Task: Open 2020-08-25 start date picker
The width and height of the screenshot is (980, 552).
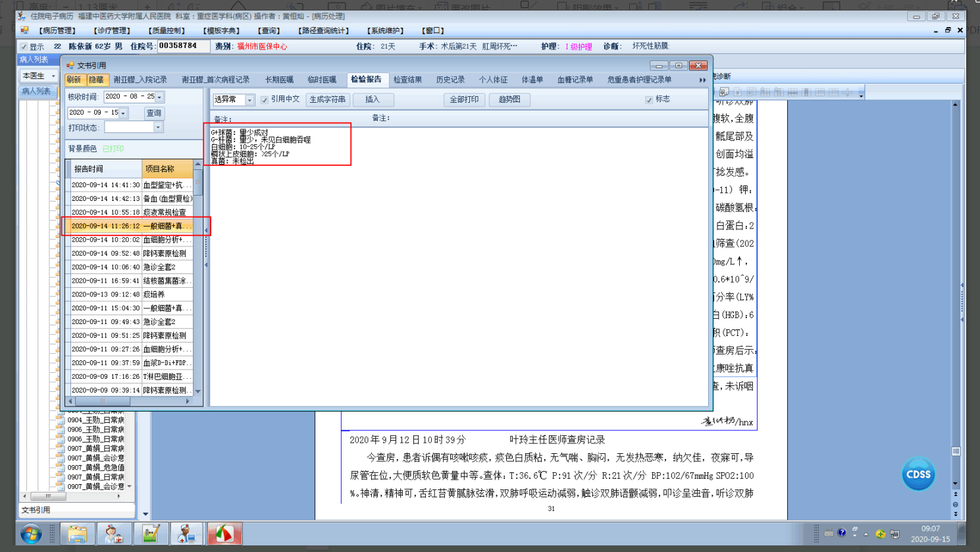Action: 159,97
